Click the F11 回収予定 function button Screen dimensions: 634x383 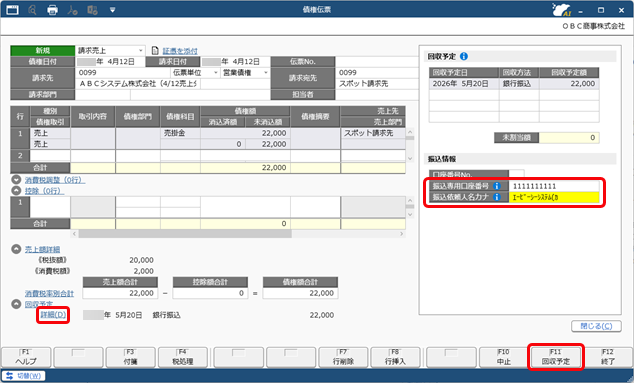556,357
